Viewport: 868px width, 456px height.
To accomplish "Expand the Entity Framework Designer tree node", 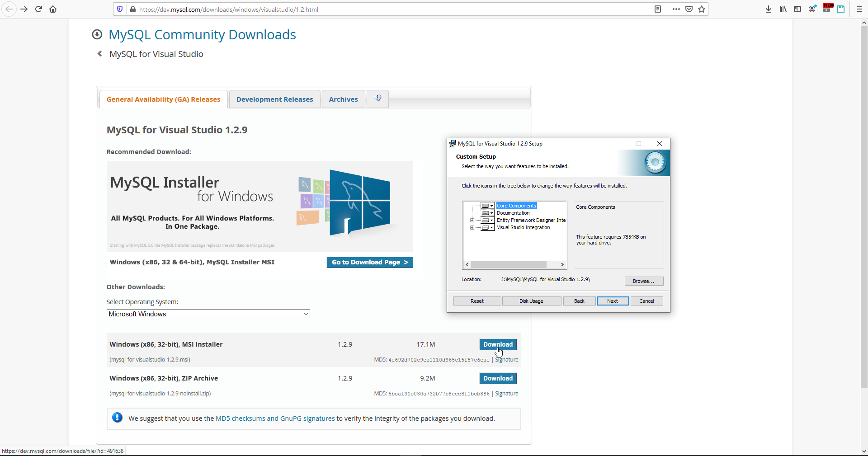I will tap(472, 221).
